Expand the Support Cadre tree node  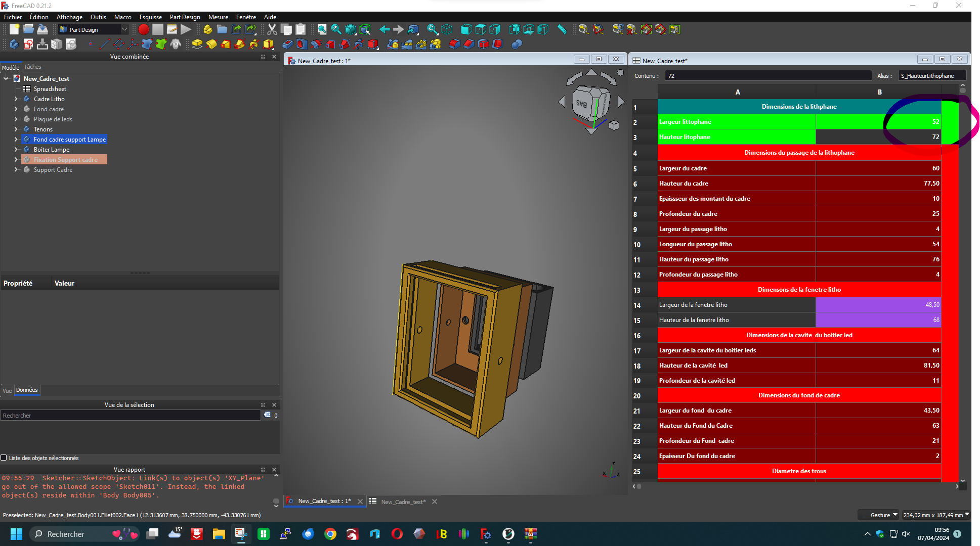[x=16, y=170]
